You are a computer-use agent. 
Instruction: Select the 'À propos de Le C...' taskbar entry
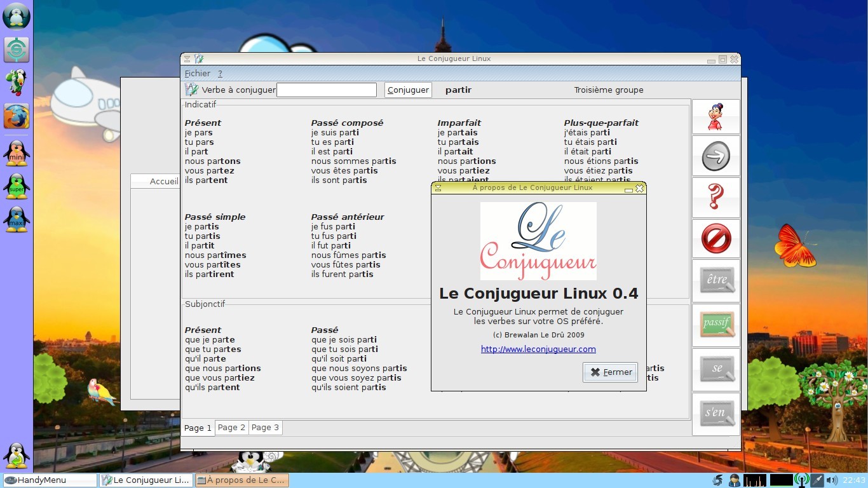[241, 480]
